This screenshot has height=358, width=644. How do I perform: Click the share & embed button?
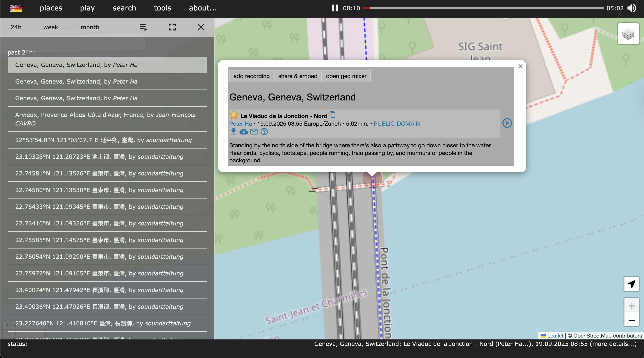297,76
